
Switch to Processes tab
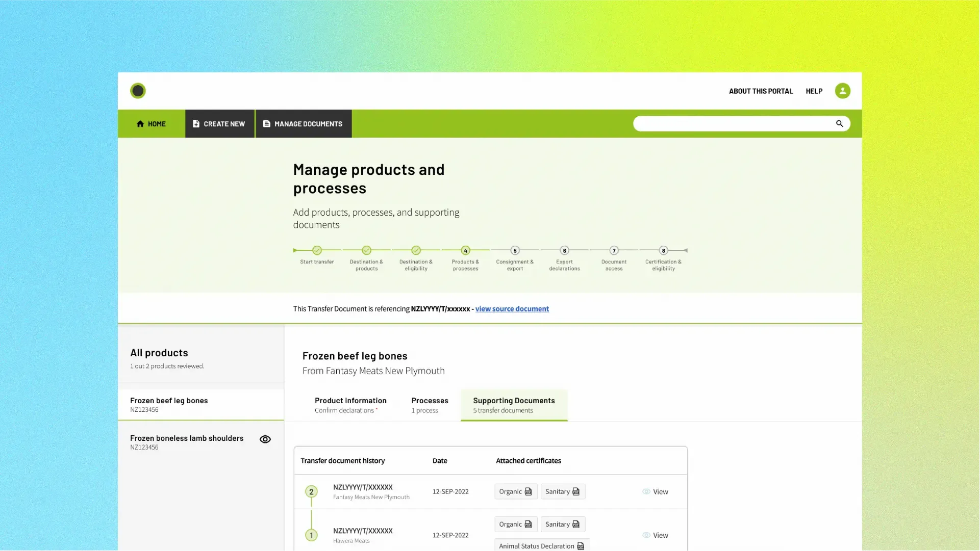tap(430, 405)
